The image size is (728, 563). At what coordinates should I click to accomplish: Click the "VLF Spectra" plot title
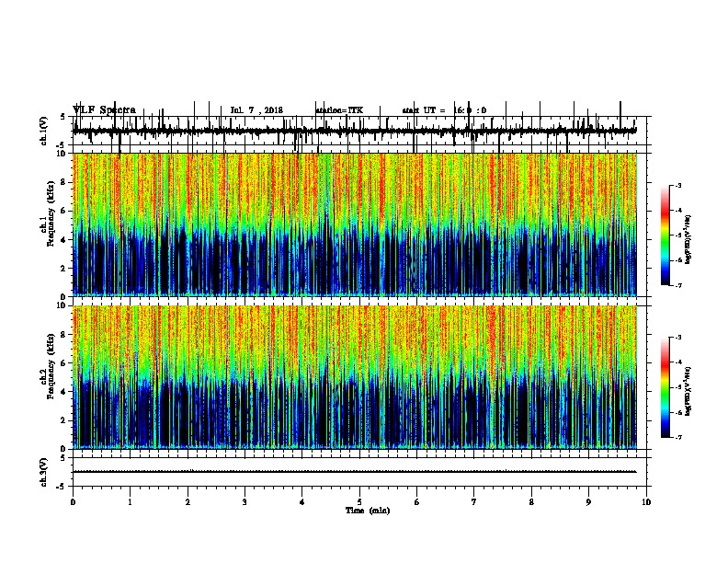[104, 110]
